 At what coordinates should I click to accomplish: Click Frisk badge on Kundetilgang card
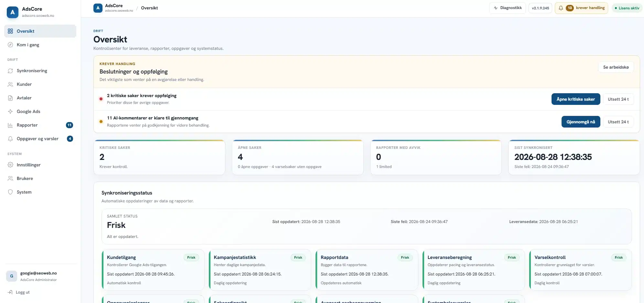pyautogui.click(x=191, y=257)
